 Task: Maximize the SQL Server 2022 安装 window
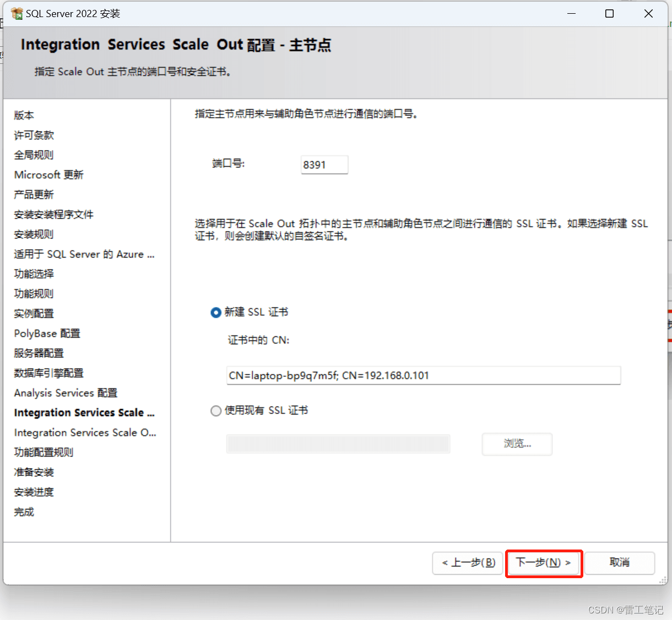point(610,13)
